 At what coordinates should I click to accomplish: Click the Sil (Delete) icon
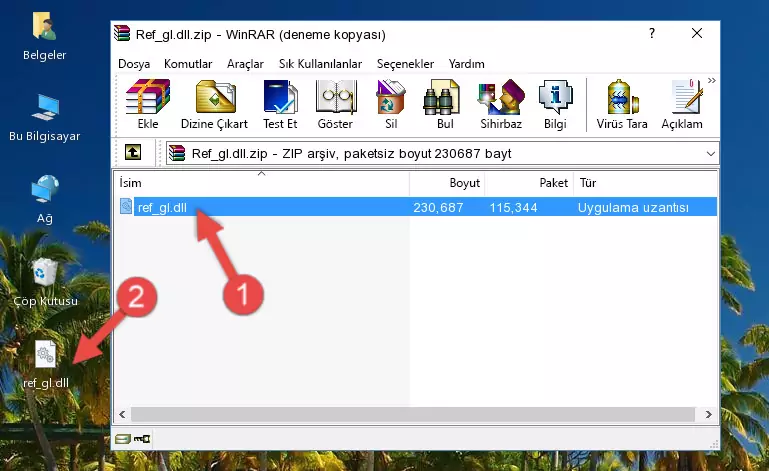coord(391,104)
